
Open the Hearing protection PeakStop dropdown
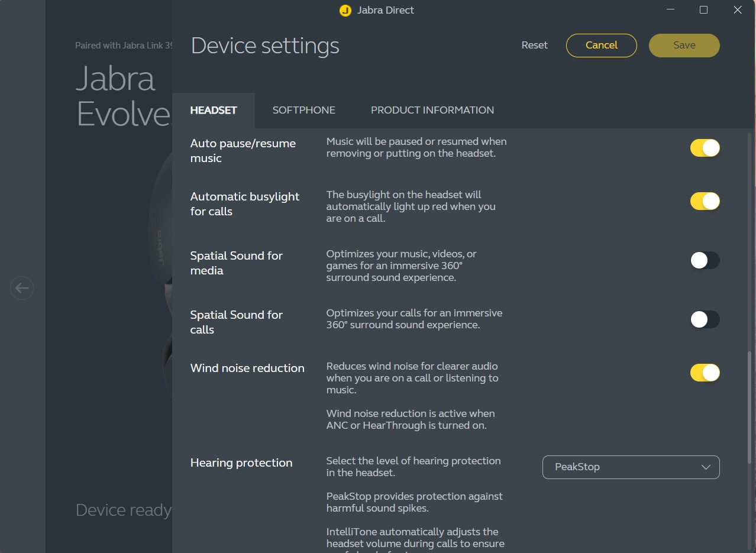631,467
